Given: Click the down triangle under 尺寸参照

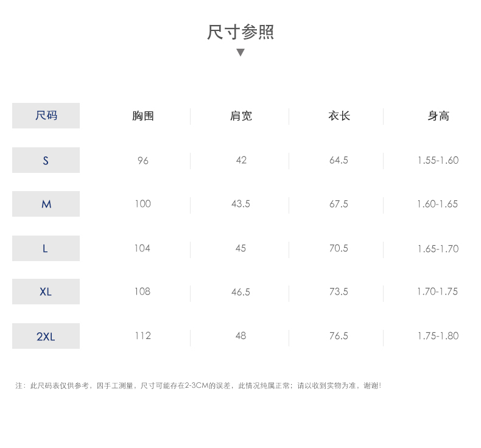Looking at the screenshot, I should pos(240,52).
